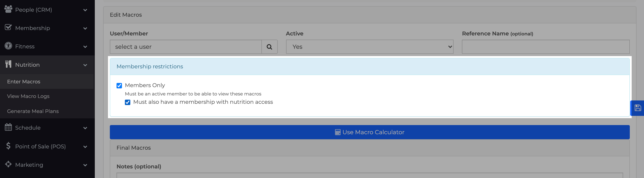Image resolution: width=644 pixels, height=178 pixels.
Task: Open the Active Yes dropdown
Action: point(369,47)
